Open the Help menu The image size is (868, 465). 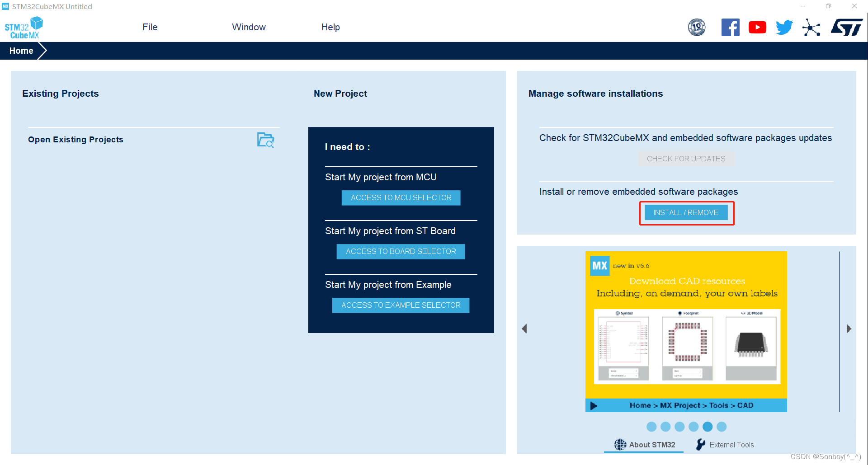click(x=330, y=27)
